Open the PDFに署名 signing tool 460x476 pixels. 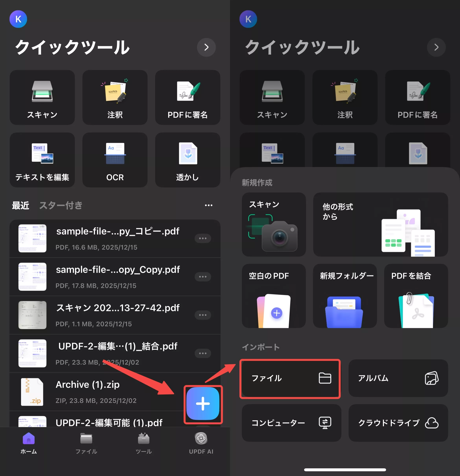pos(187,97)
